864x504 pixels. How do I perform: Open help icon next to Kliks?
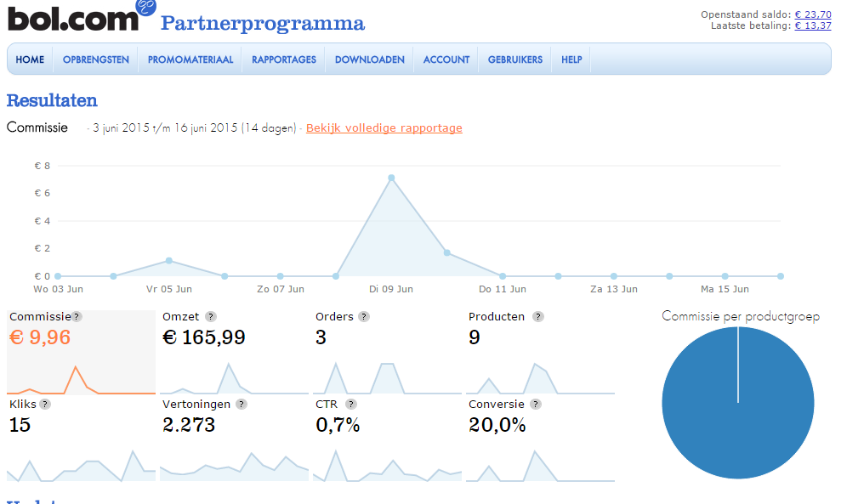coord(45,405)
